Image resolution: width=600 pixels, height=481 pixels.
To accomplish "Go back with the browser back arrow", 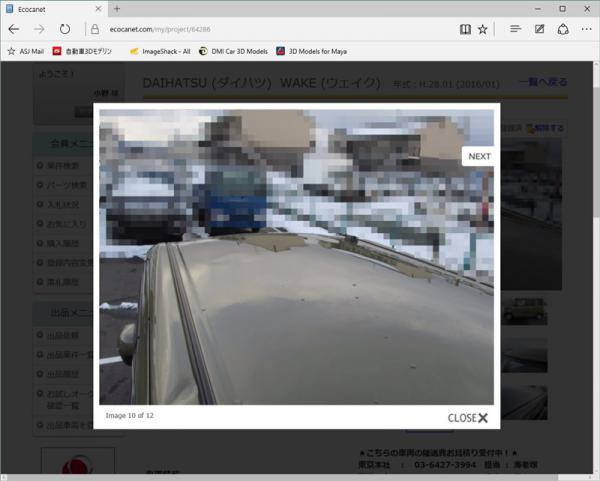I will [14, 29].
